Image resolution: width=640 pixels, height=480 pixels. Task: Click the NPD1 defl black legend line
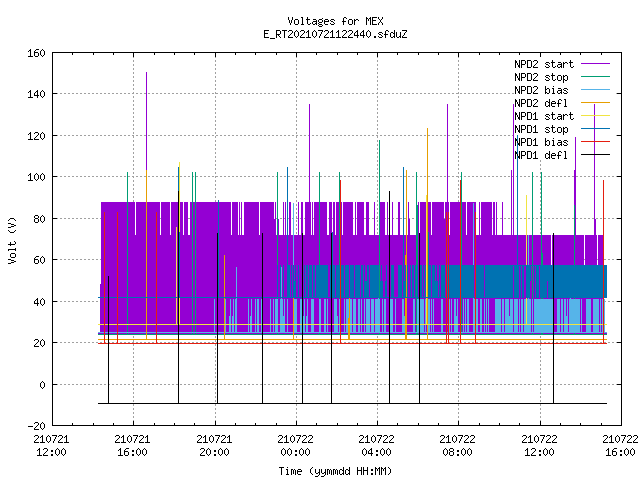(595, 155)
